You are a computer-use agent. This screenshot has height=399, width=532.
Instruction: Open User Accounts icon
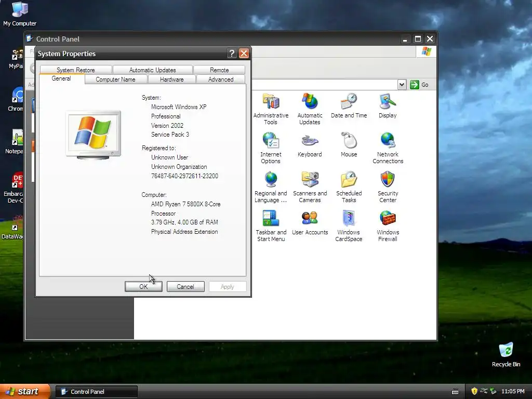(x=310, y=222)
